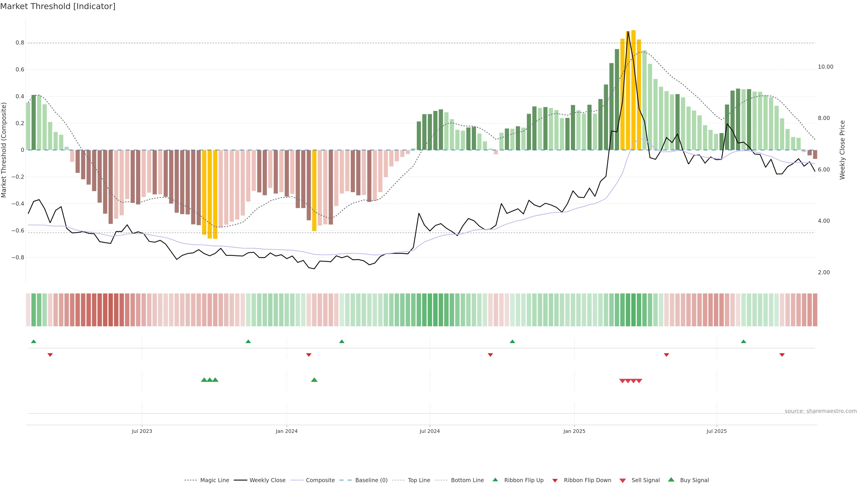Click the Buy Signal triangle icon in legend
The height and width of the screenshot is (488, 868).
pyautogui.click(x=671, y=480)
